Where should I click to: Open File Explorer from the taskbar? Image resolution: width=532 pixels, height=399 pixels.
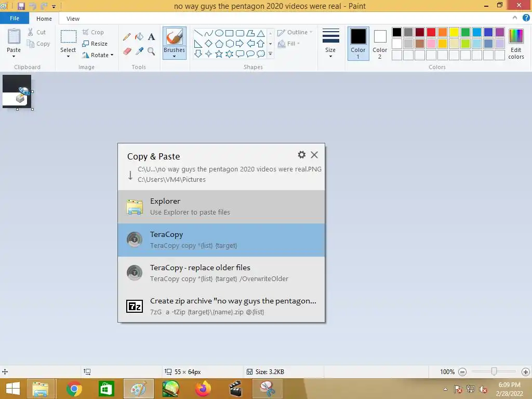41,389
